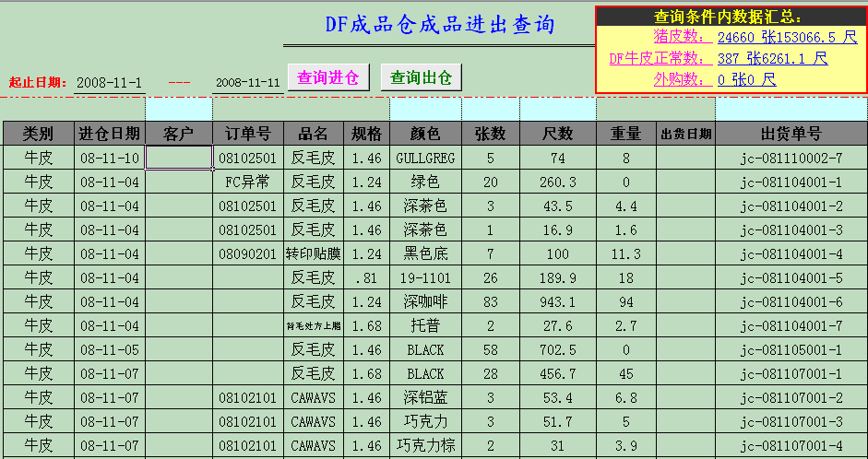Select the start date field 2008-11-1
Image resolution: width=868 pixels, height=459 pixels.
pos(109,83)
